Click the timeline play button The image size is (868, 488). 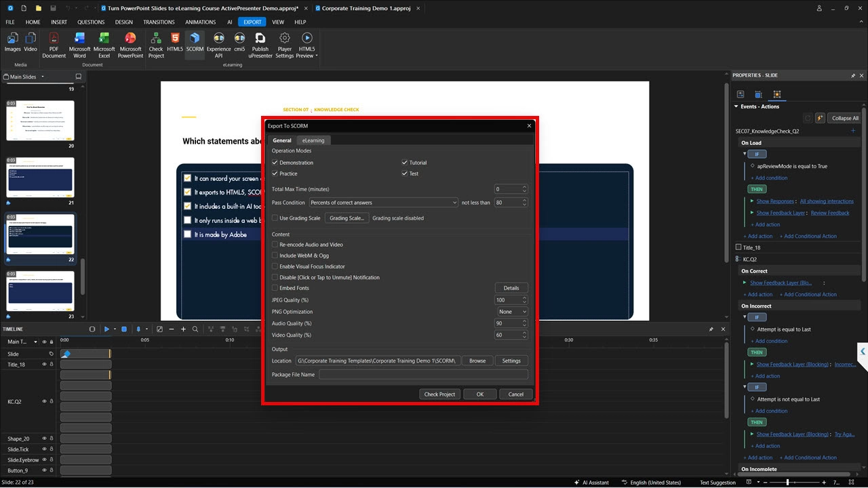tap(106, 329)
